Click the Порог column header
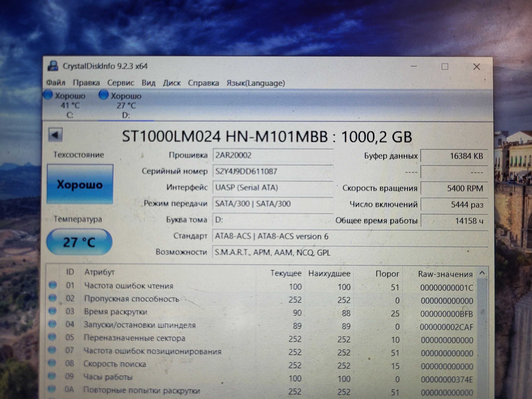The height and width of the screenshot is (399, 532). [x=387, y=274]
